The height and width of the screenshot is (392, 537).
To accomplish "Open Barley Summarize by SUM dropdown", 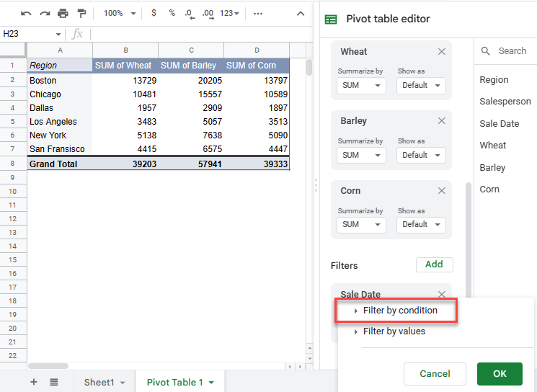I will [361, 155].
